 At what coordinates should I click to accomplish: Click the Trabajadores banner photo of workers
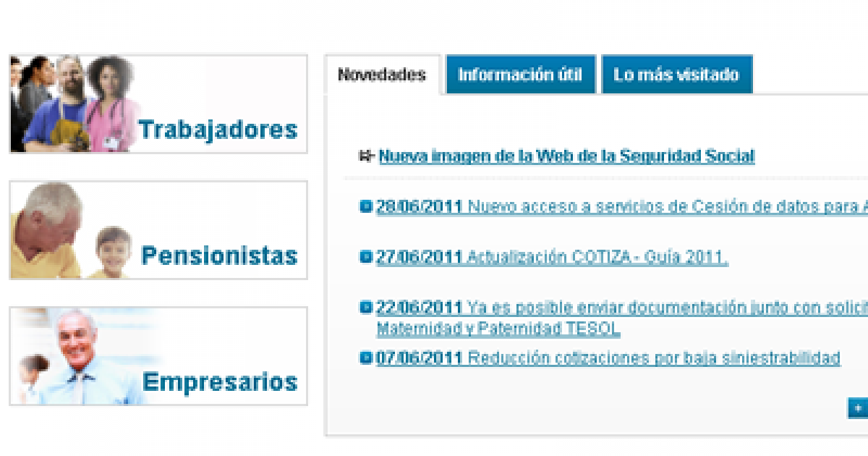(72, 104)
